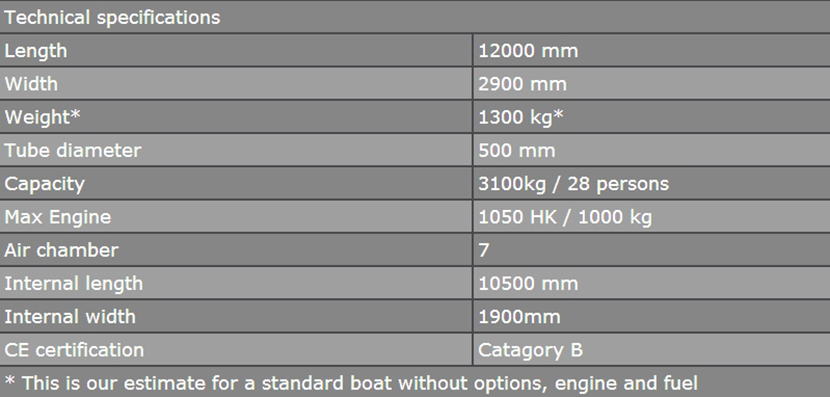Click the weight estimate footnote text

pos(351,383)
